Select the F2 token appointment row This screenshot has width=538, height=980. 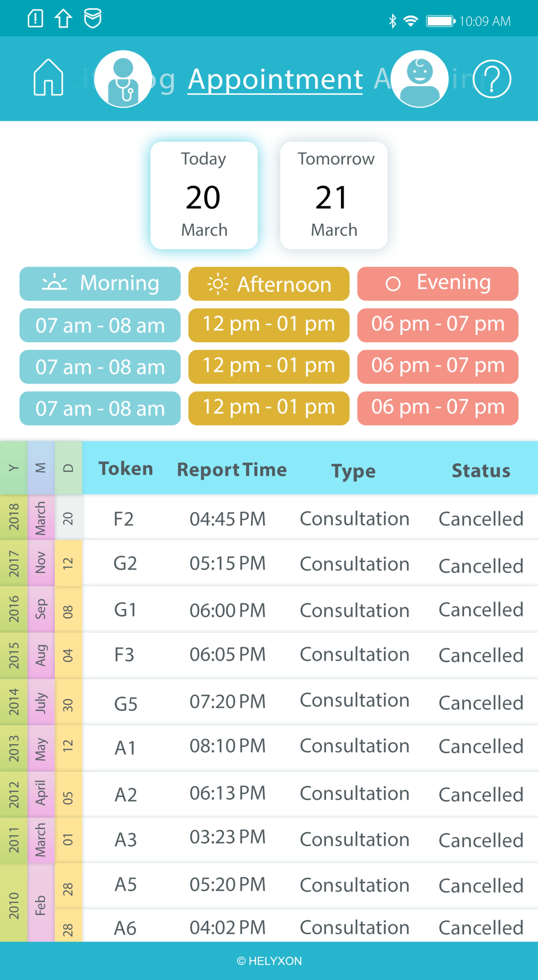[x=310, y=519]
